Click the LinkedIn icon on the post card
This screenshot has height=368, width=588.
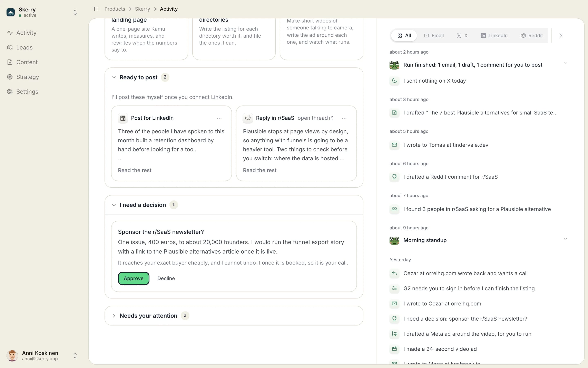(x=123, y=118)
